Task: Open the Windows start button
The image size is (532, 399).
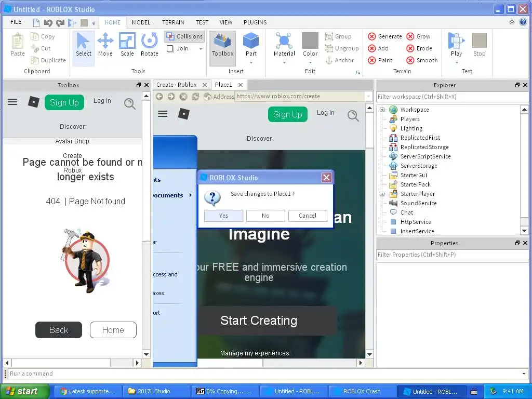Action: (x=24, y=391)
